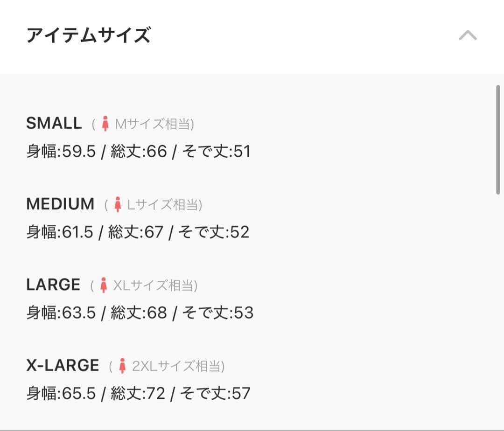Click the women's icon beside X-LARGE
Viewport: 504px width, 431px height.
(123, 366)
